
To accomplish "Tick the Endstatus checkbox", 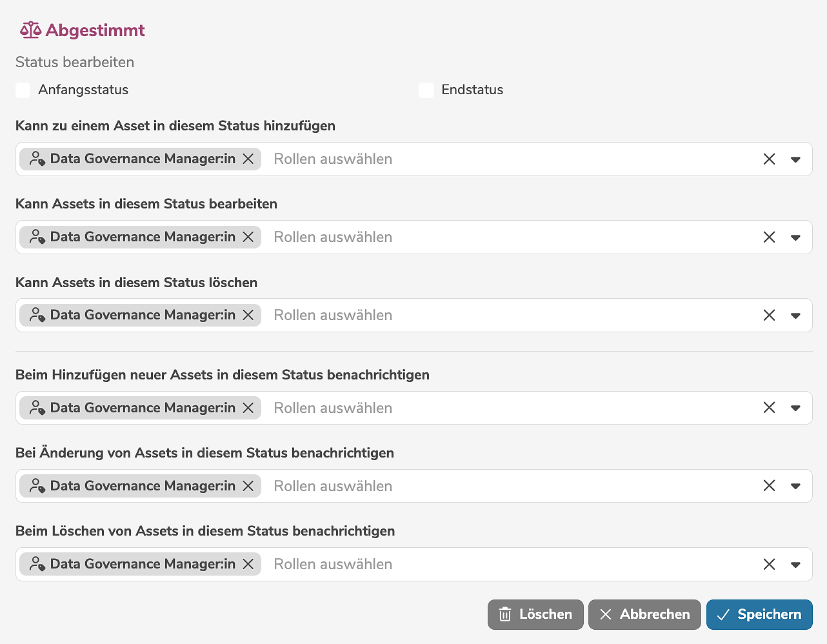I will pos(426,90).
